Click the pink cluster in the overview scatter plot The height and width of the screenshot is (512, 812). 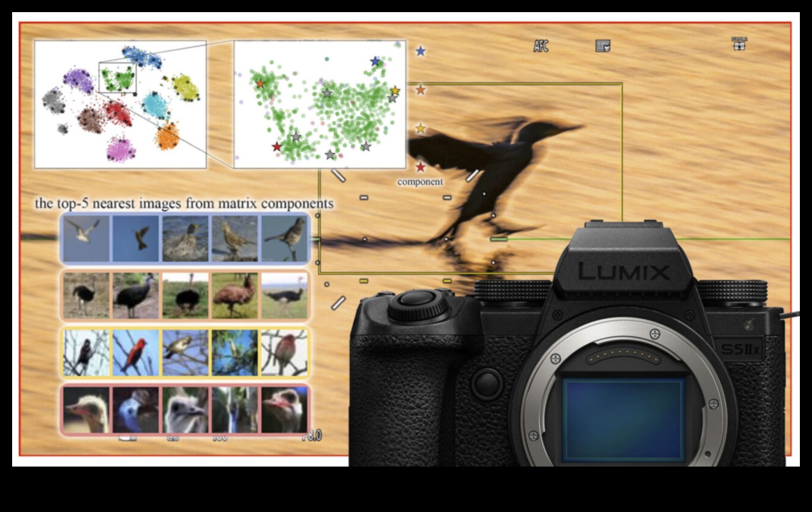(x=121, y=149)
